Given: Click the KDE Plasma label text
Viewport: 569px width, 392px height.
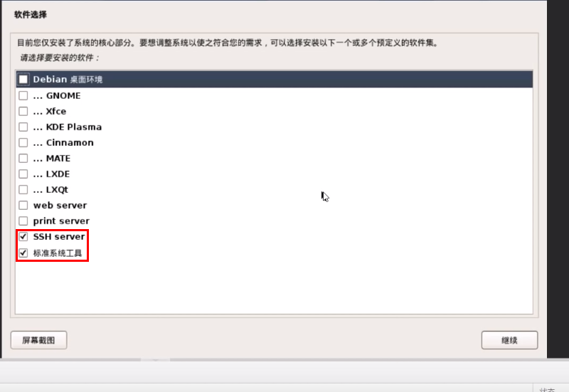Looking at the screenshot, I should pyautogui.click(x=74, y=127).
